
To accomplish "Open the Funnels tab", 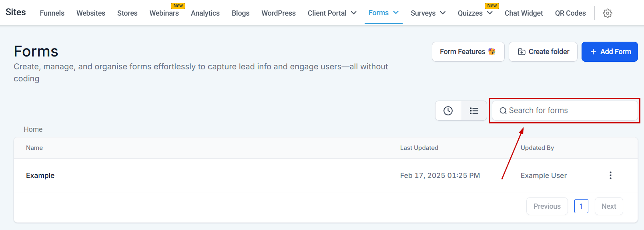I will coord(52,13).
